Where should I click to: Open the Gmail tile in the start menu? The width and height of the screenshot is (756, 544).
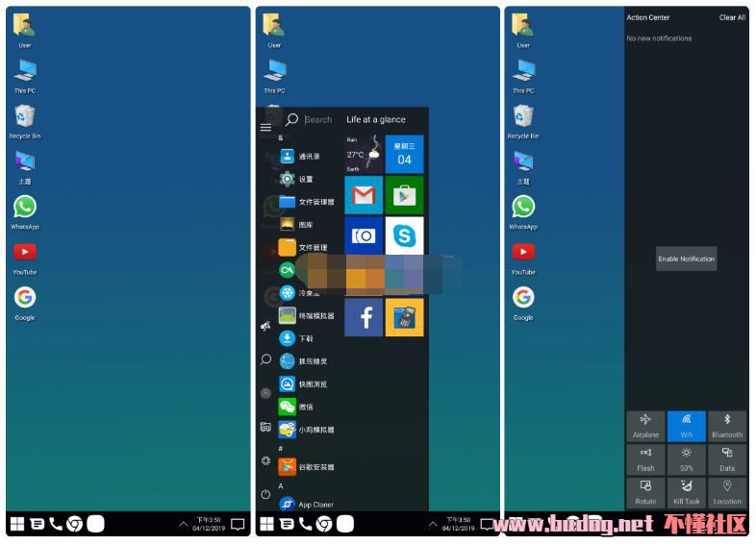pyautogui.click(x=364, y=195)
